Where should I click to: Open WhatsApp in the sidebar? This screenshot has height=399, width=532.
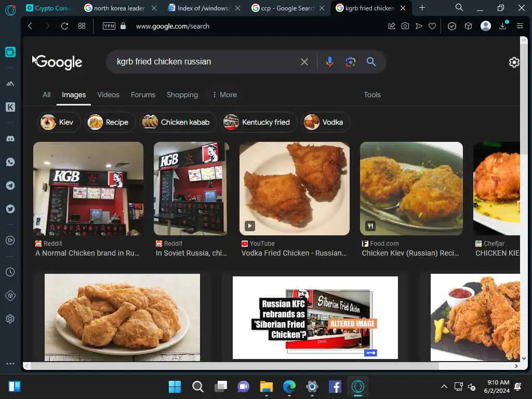click(x=10, y=162)
